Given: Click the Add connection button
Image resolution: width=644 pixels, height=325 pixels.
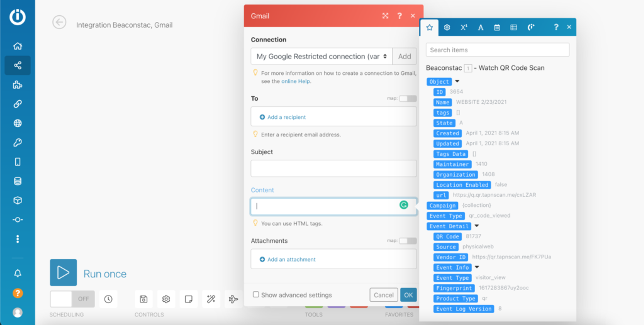Looking at the screenshot, I should click(405, 56).
